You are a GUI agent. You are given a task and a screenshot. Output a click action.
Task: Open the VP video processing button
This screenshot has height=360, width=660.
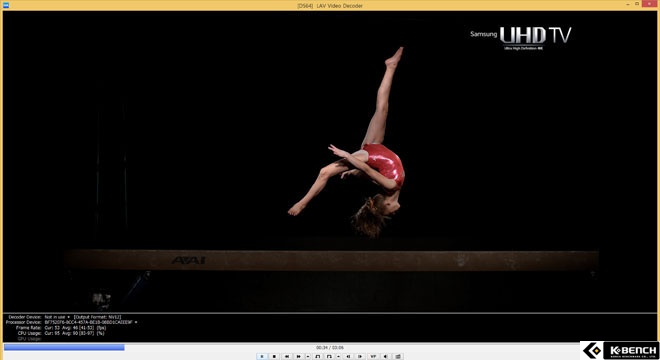coord(373,356)
